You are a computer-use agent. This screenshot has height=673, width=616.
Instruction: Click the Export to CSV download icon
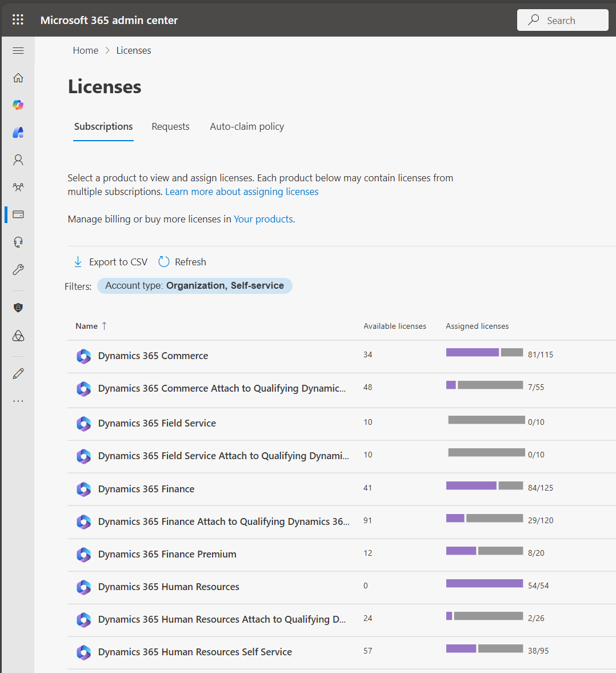tap(78, 262)
